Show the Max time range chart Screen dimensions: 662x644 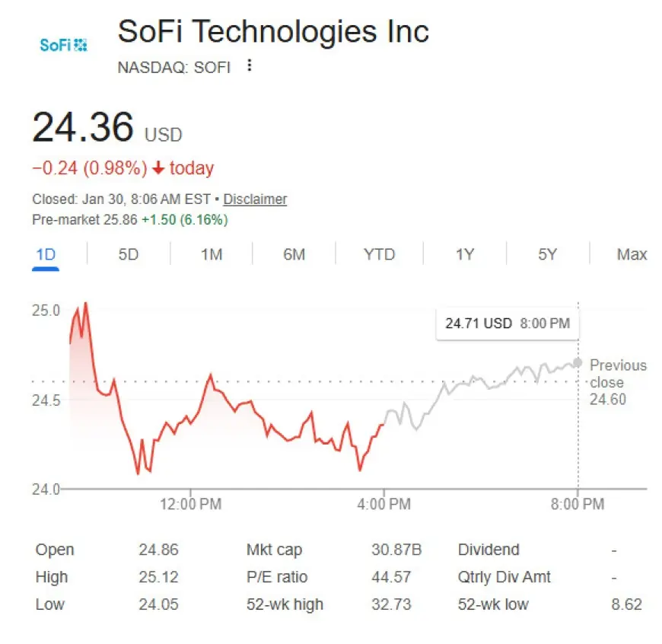click(632, 254)
